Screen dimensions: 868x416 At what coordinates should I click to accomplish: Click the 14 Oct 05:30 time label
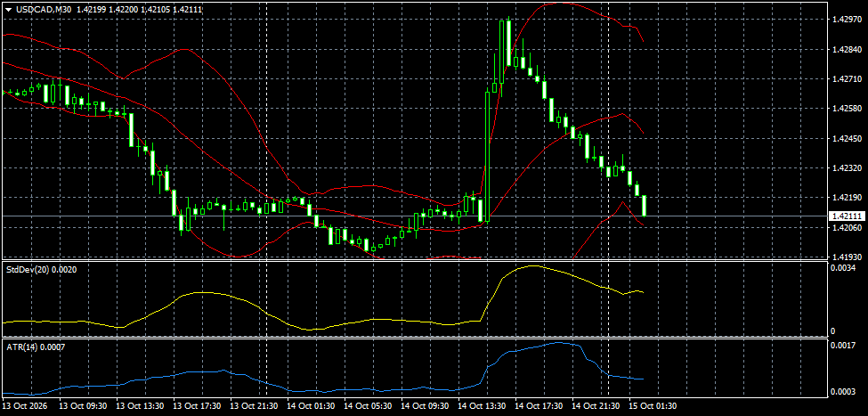click(x=367, y=406)
